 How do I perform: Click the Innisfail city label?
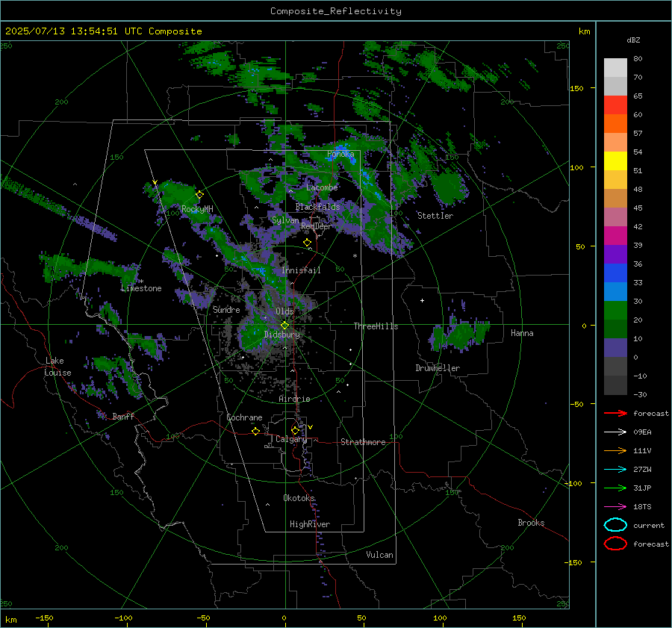click(x=301, y=270)
